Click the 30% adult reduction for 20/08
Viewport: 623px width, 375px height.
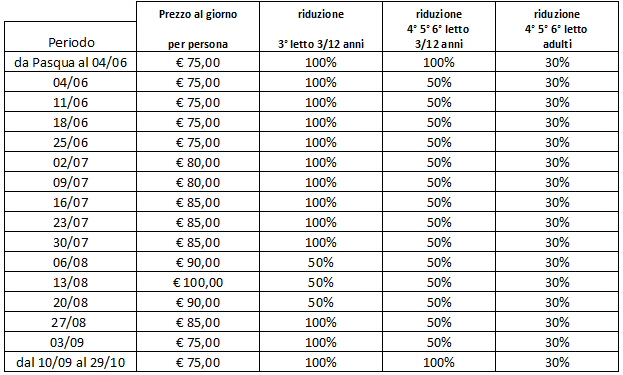tap(557, 302)
